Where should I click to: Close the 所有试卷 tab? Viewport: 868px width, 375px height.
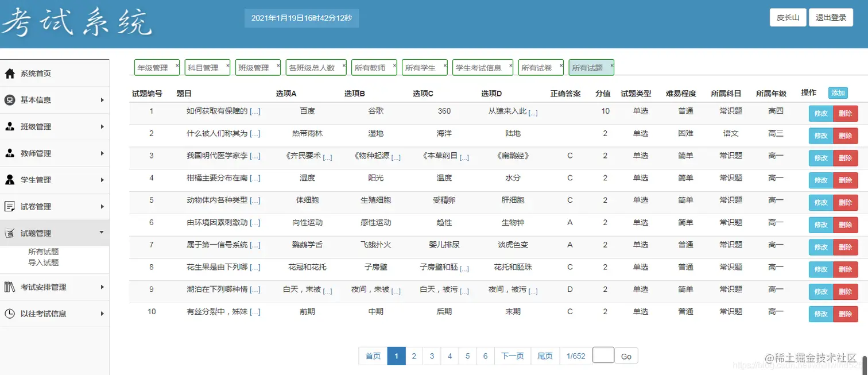pyautogui.click(x=561, y=65)
